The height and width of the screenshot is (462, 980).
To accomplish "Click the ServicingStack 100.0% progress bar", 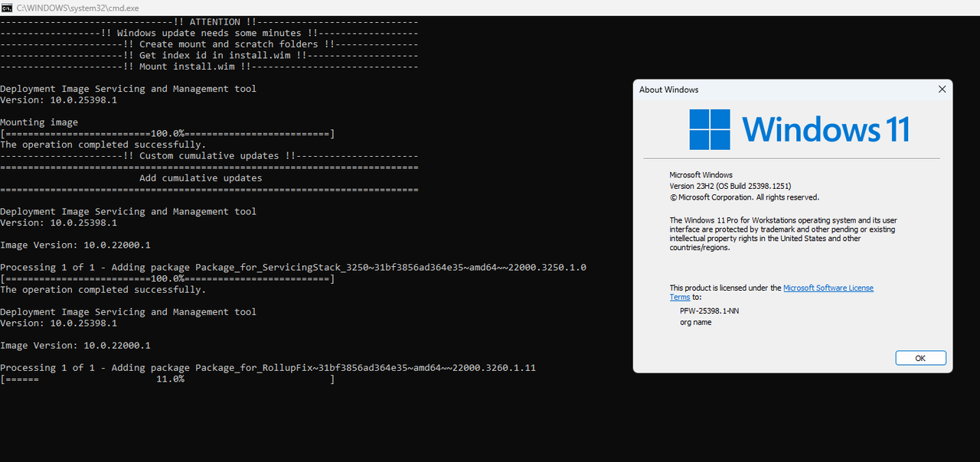I will click(168, 278).
